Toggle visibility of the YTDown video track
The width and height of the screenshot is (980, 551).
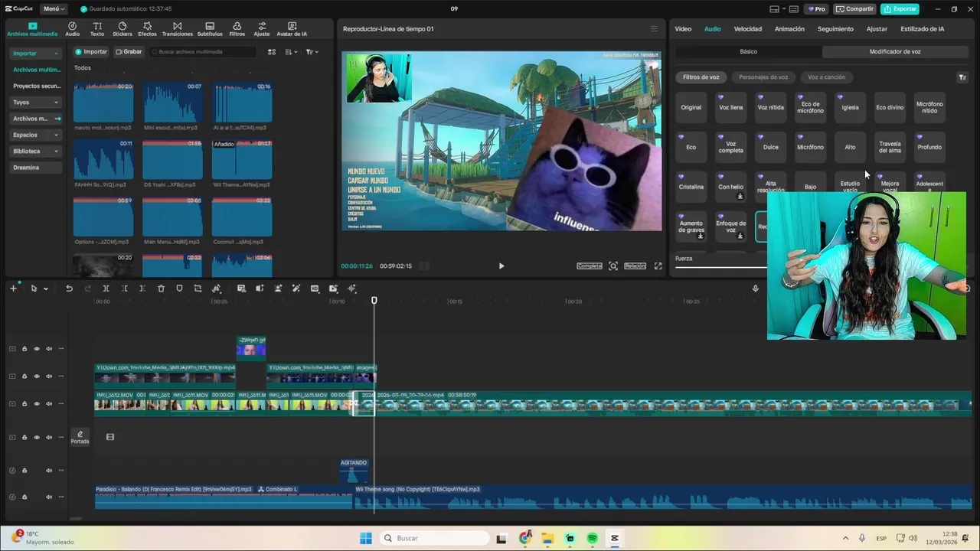[36, 377]
